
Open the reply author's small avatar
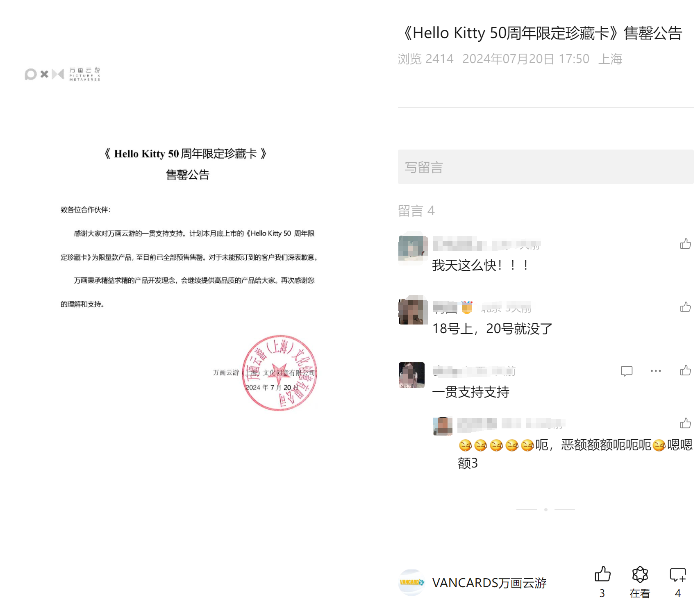pyautogui.click(x=443, y=426)
